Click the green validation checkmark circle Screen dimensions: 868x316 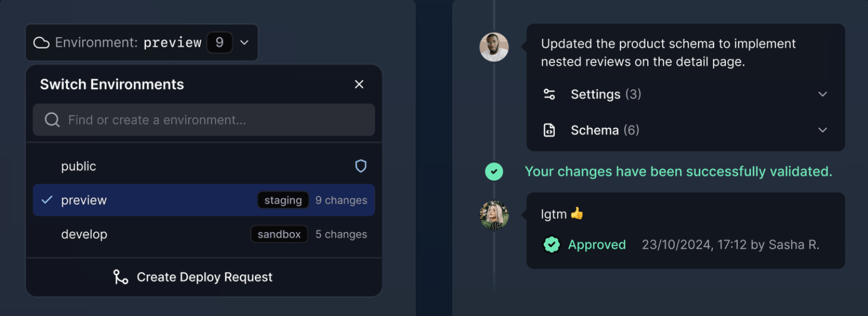[494, 171]
